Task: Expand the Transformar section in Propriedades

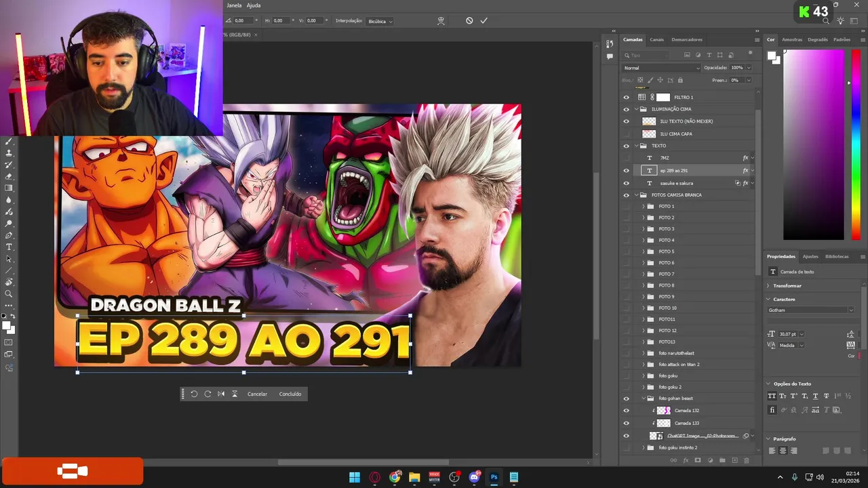Action: (x=768, y=286)
